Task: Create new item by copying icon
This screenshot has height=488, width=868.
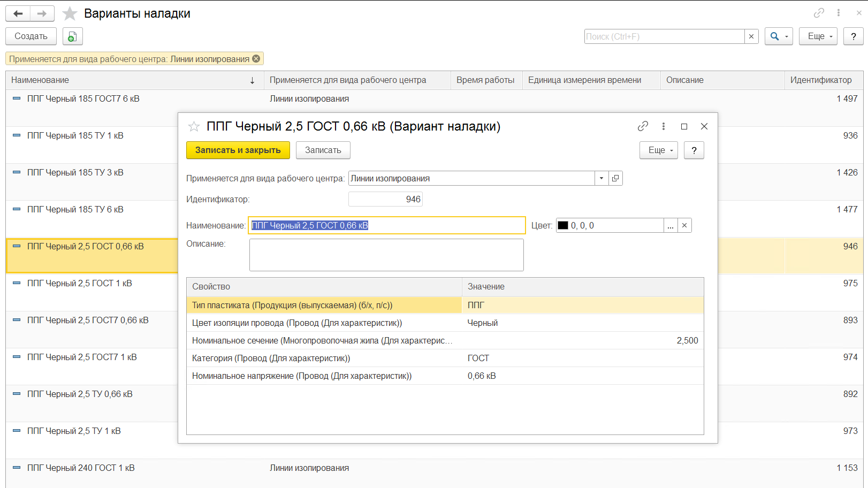Action: (x=73, y=36)
